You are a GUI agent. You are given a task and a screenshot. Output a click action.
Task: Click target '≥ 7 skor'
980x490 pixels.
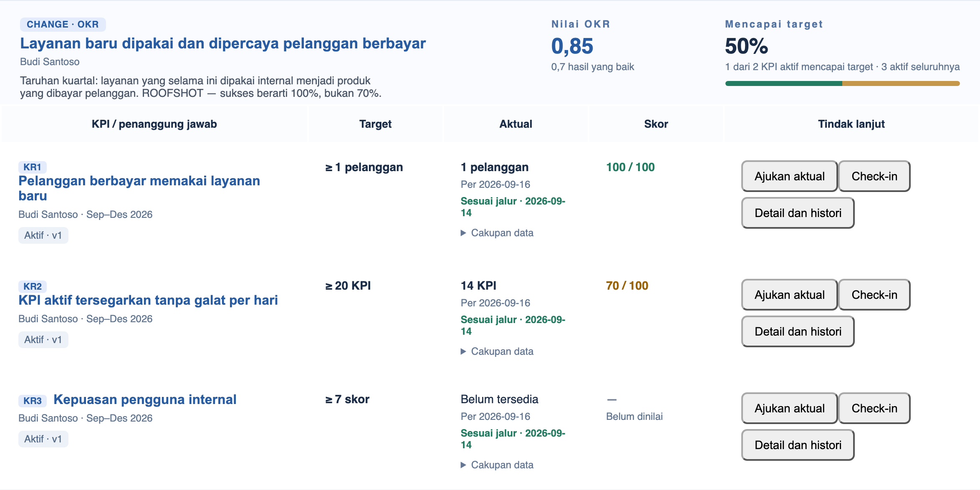[x=347, y=399]
